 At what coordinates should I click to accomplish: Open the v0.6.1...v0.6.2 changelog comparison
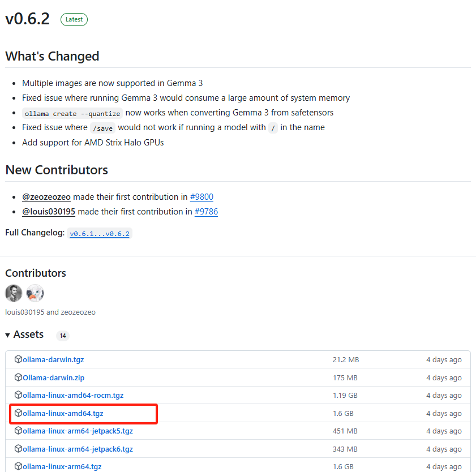[x=100, y=233]
